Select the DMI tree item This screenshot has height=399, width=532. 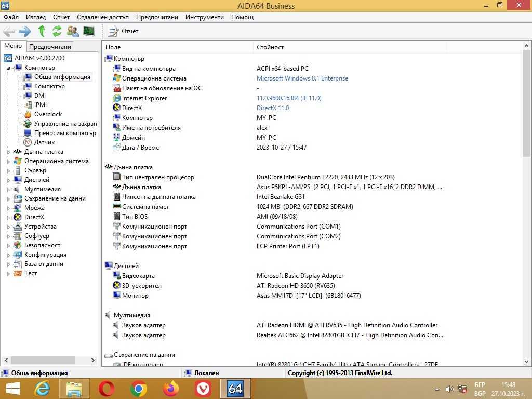pyautogui.click(x=39, y=96)
